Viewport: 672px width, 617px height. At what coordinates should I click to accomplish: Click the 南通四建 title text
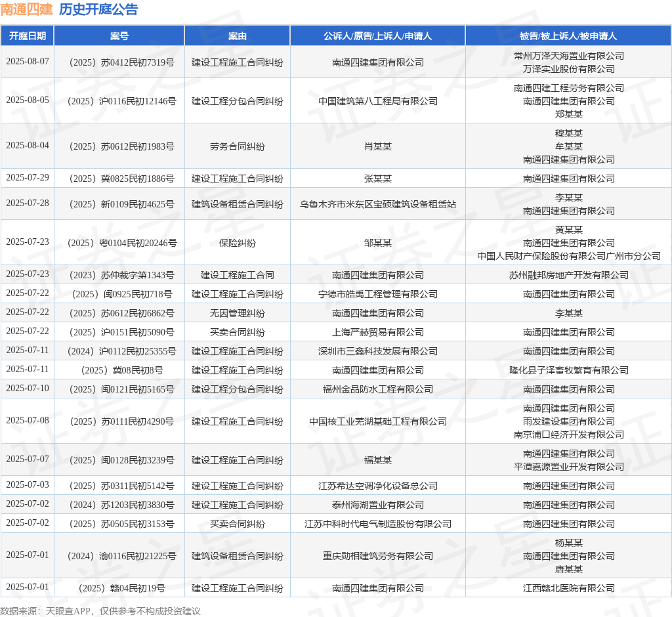pos(26,9)
